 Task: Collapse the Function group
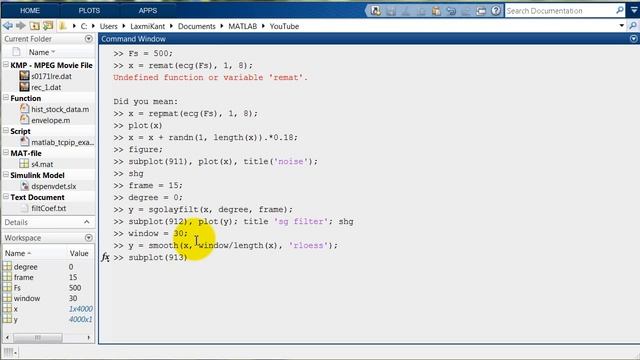6,98
